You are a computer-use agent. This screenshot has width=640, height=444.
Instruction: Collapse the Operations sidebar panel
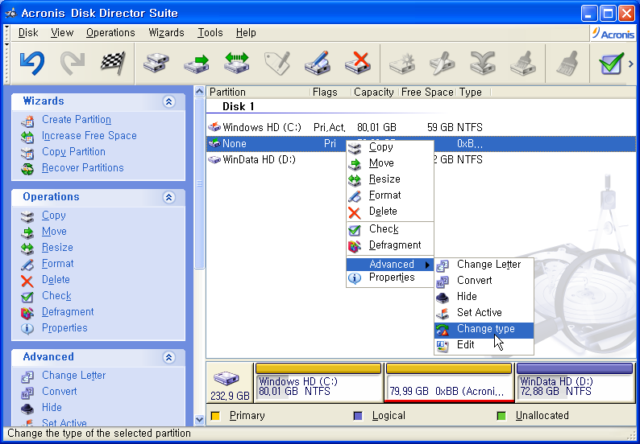[169, 198]
